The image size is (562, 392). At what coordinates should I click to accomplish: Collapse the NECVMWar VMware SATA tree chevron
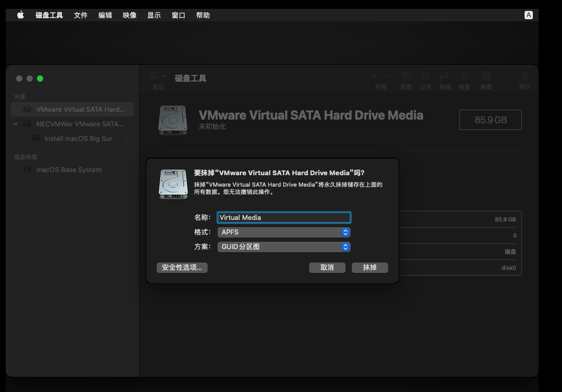16,124
